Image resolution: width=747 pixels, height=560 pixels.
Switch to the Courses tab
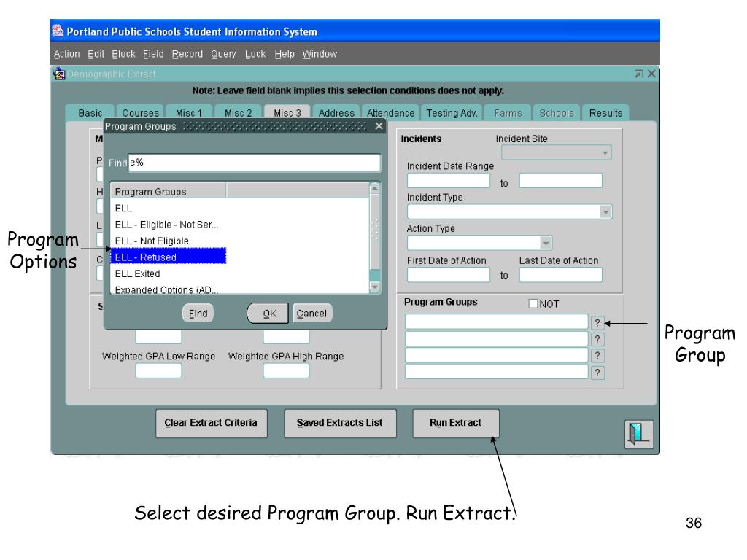(x=140, y=112)
